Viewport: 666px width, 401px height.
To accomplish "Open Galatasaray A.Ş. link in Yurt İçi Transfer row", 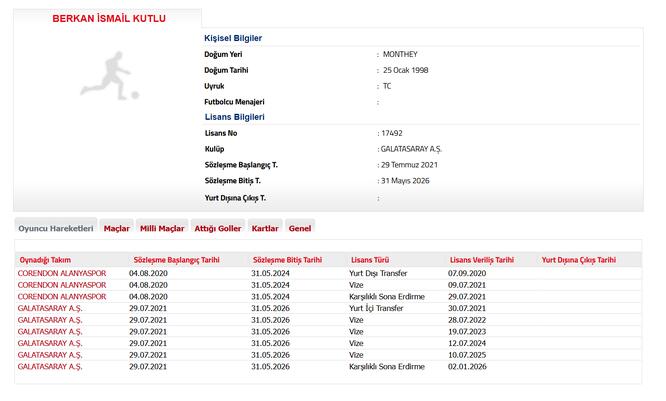I will pyautogui.click(x=48, y=309).
